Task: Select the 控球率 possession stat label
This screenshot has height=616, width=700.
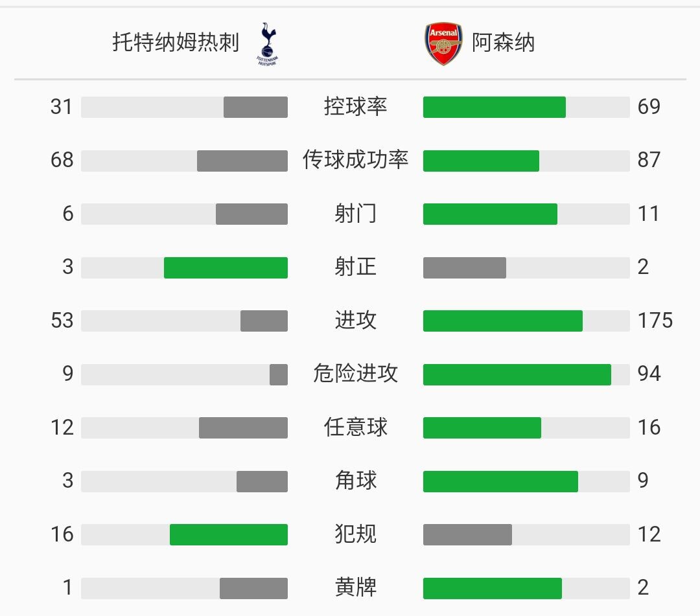Action: (x=355, y=107)
